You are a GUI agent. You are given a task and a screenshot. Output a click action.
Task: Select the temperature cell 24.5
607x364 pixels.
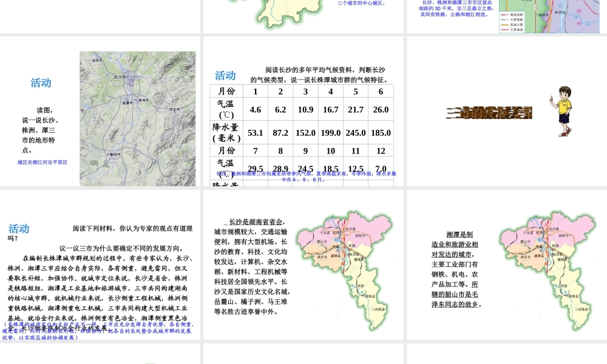coord(305,169)
